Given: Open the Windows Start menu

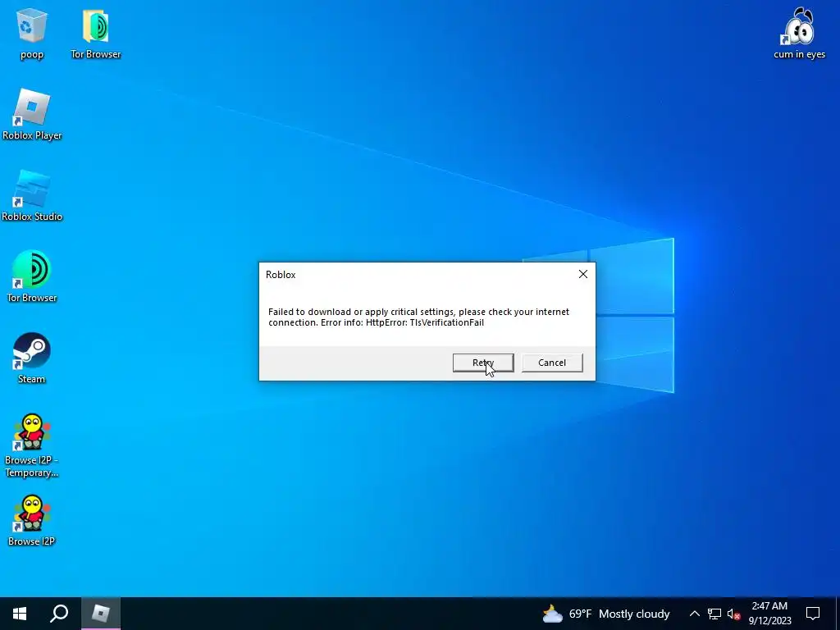Looking at the screenshot, I should pyautogui.click(x=20, y=614).
